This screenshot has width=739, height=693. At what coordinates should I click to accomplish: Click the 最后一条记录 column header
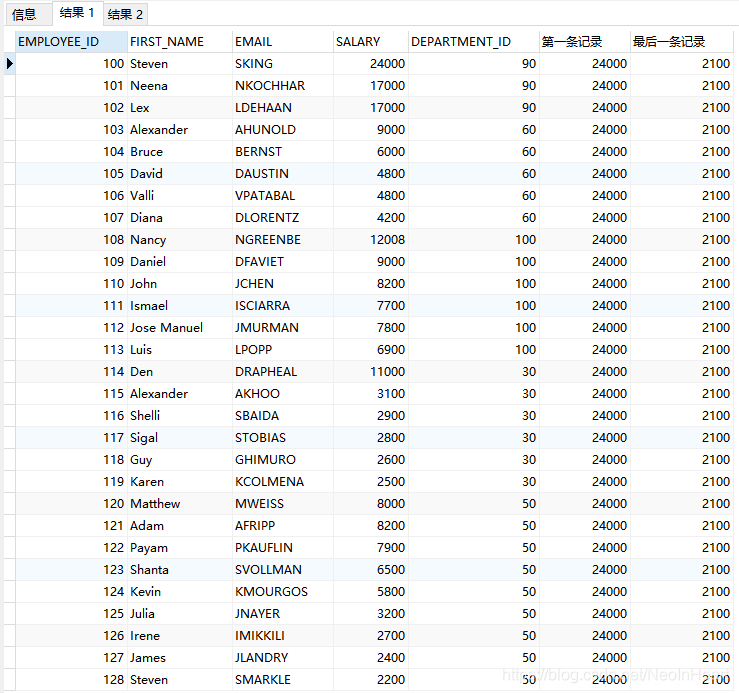[682, 41]
